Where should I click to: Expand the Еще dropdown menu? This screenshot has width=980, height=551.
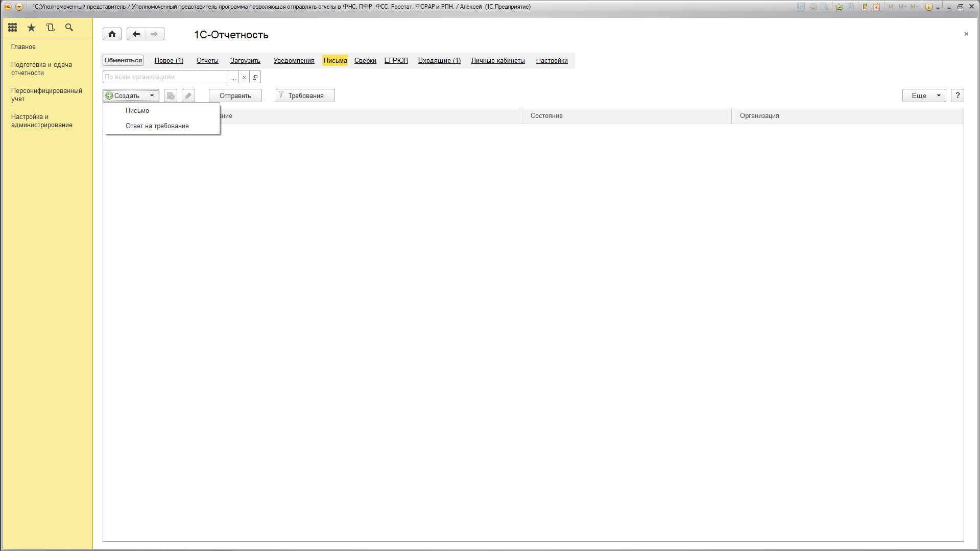(x=924, y=96)
